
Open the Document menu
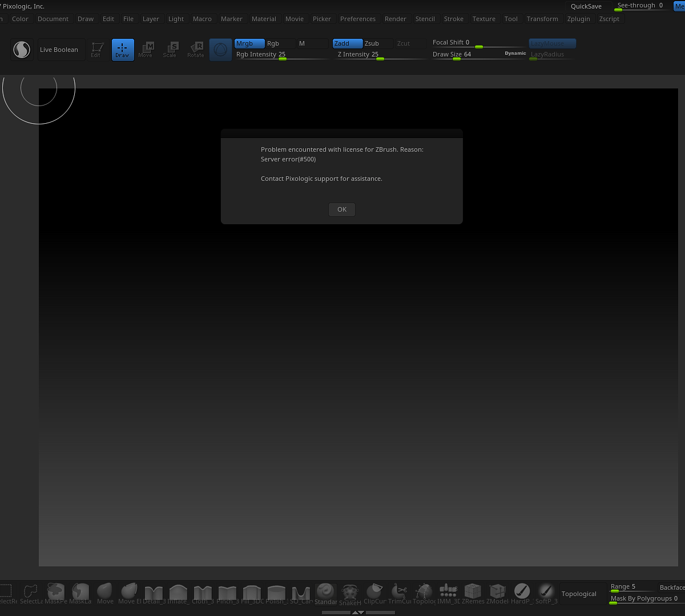tap(53, 19)
